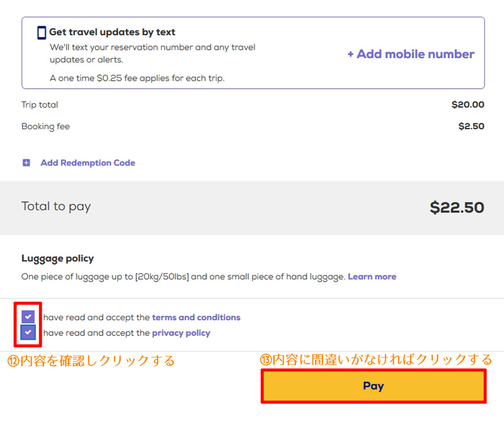Click the one time $0.25 fee notice
The image size is (504, 421).
point(137,78)
